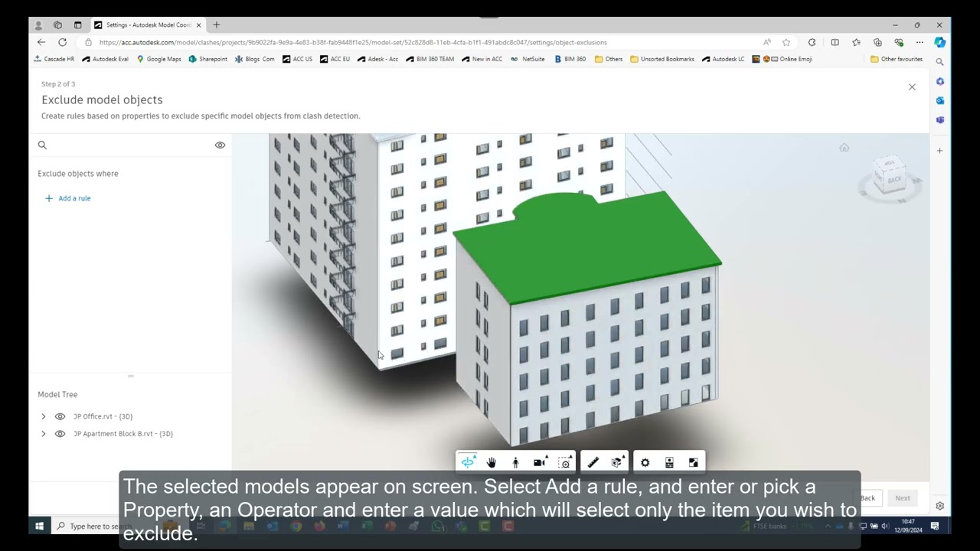Open browser Extensions puzzle icon

812,42
